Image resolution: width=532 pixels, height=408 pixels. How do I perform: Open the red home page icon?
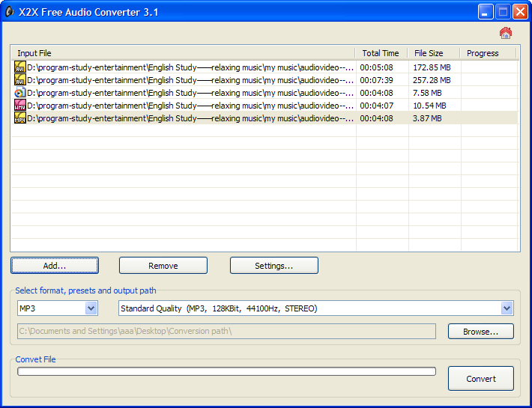[506, 33]
